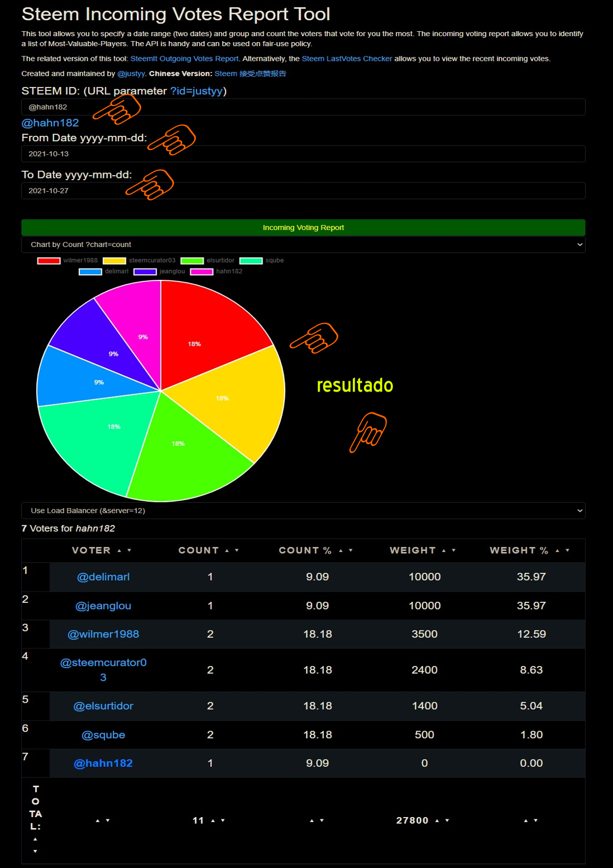
Task: Focus the From Date input field
Action: pyautogui.click(x=303, y=154)
